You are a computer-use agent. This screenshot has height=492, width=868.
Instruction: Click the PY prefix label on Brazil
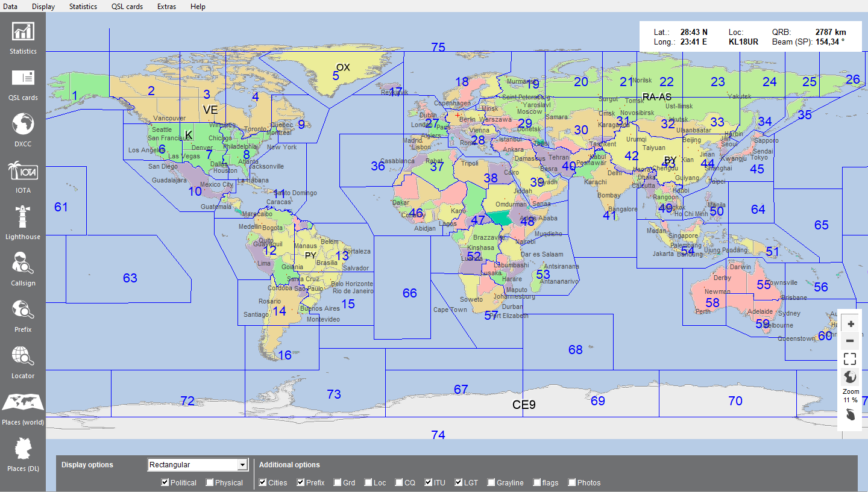click(x=310, y=255)
